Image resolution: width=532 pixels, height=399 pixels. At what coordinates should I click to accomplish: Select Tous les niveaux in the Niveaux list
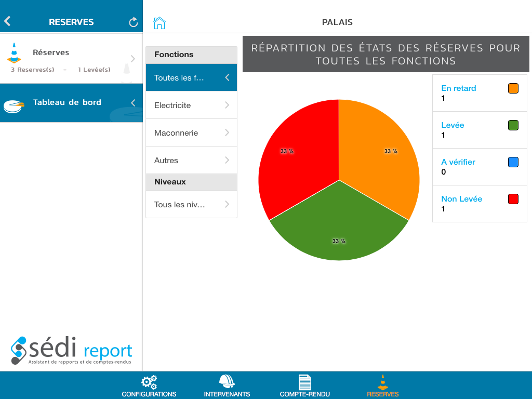tap(191, 205)
